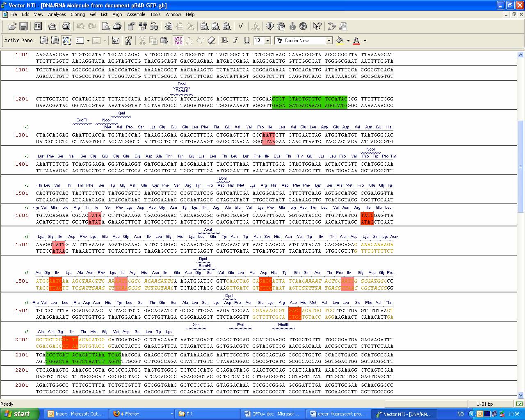Image resolution: width=525 pixels, height=420 pixels.
Task: Open the font color dropdown arrow
Action: [365, 41]
